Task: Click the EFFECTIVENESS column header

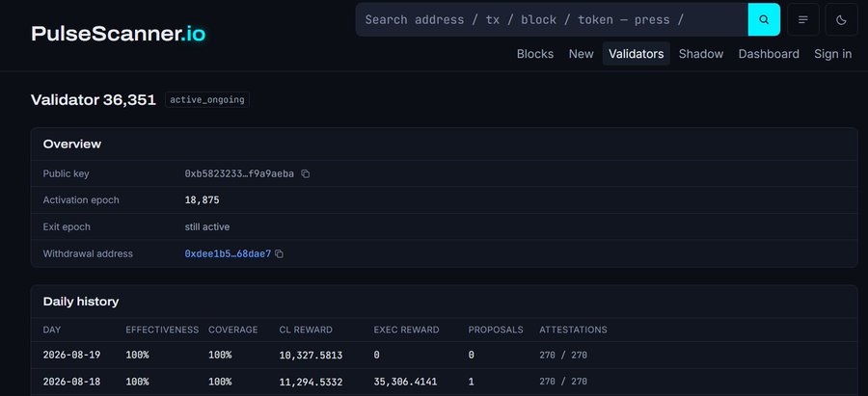Action: click(162, 330)
